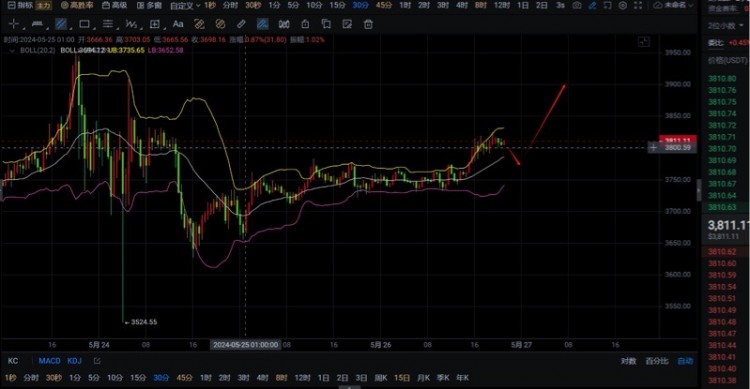Take a chart screenshot with camera icon
Screen dimensions: 750x389
tap(577, 5)
